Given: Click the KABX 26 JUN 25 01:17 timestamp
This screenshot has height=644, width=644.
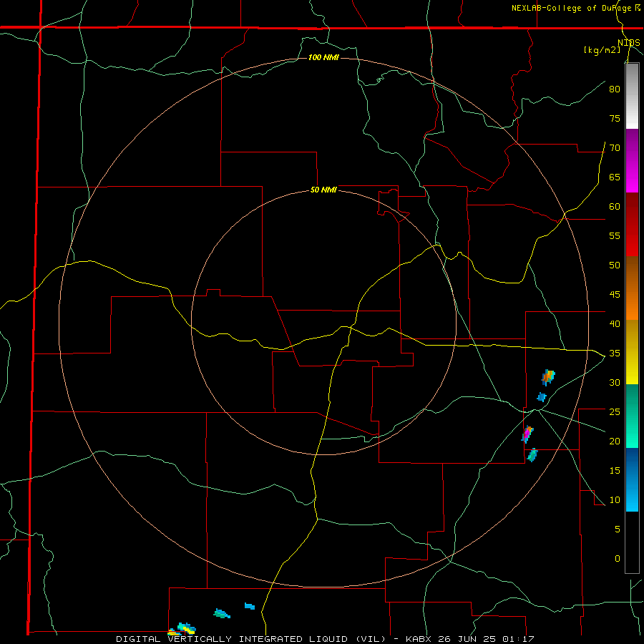Looking at the screenshot, I should click(469, 639).
